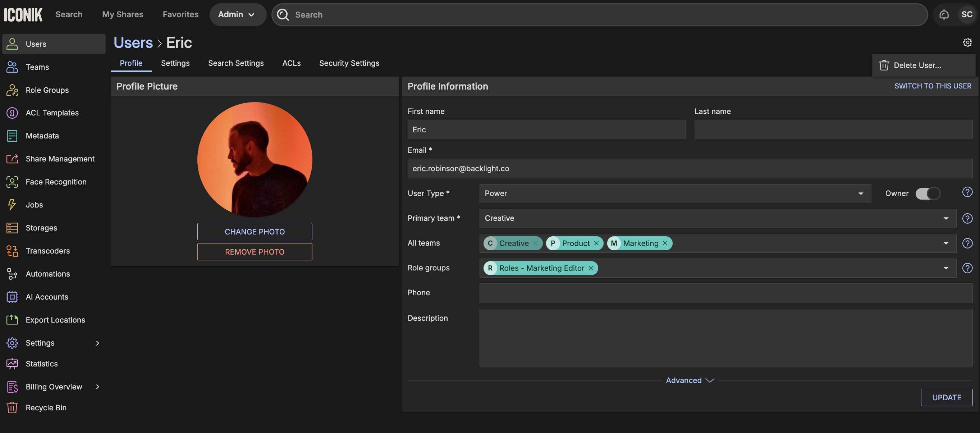Open Face Recognition sidebar icon
The image size is (980, 433).
click(12, 182)
